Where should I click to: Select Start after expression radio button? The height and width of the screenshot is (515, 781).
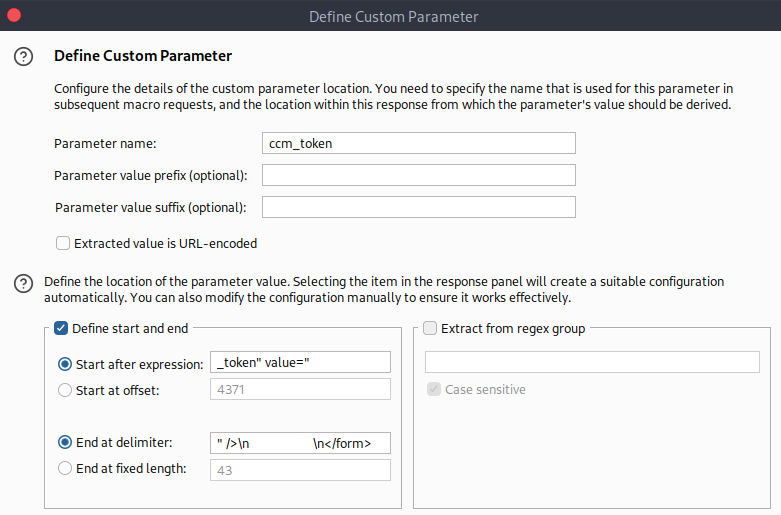(x=65, y=363)
